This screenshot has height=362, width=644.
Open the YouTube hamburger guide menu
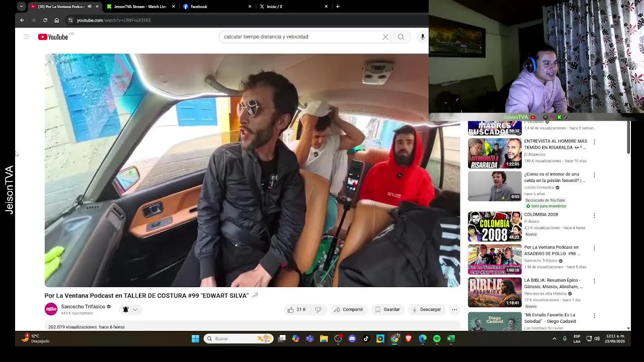click(27, 37)
